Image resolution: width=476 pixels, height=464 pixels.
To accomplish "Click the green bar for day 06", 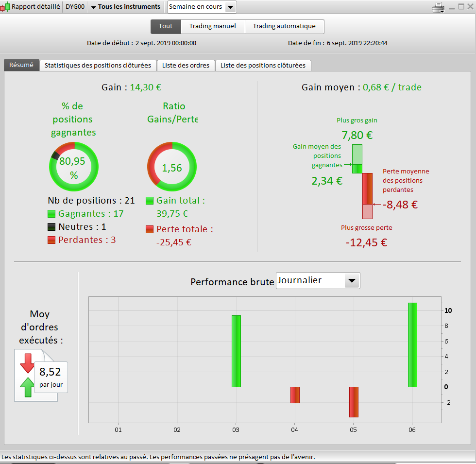I will tap(412, 345).
